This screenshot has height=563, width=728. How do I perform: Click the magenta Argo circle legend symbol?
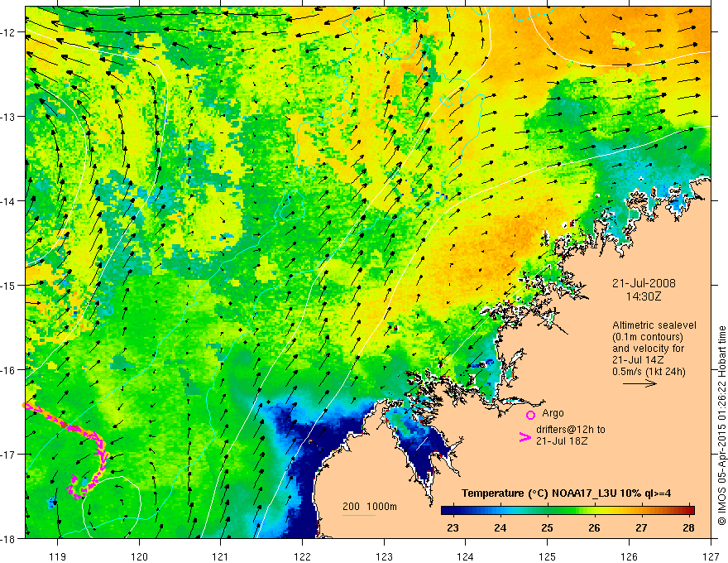[x=530, y=415]
